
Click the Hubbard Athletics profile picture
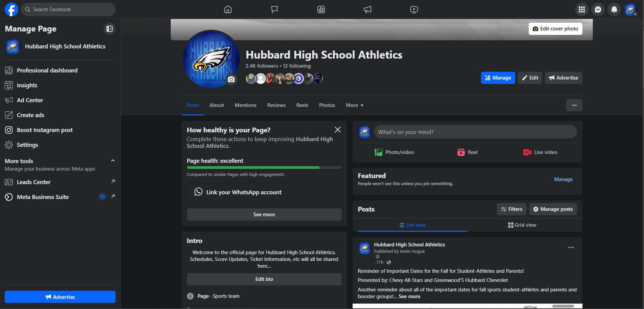click(211, 59)
